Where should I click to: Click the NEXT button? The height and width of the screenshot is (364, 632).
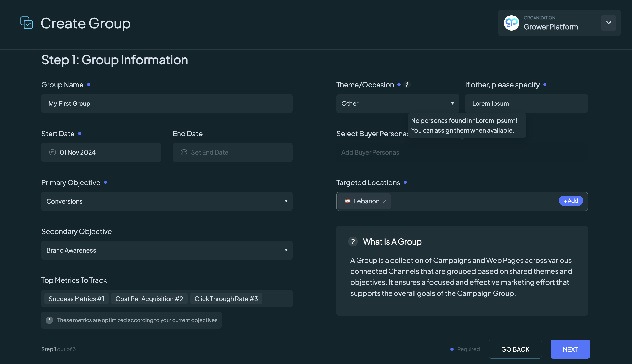pyautogui.click(x=570, y=349)
